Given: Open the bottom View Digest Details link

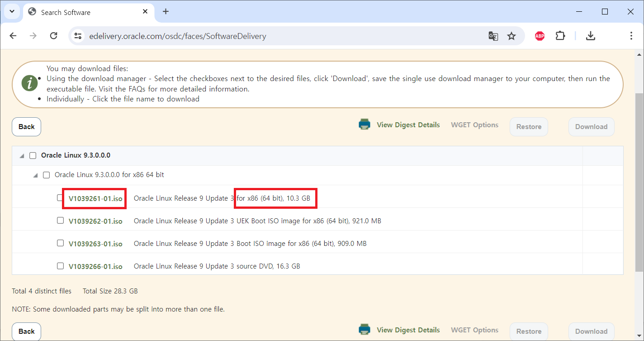Looking at the screenshot, I should (408, 330).
